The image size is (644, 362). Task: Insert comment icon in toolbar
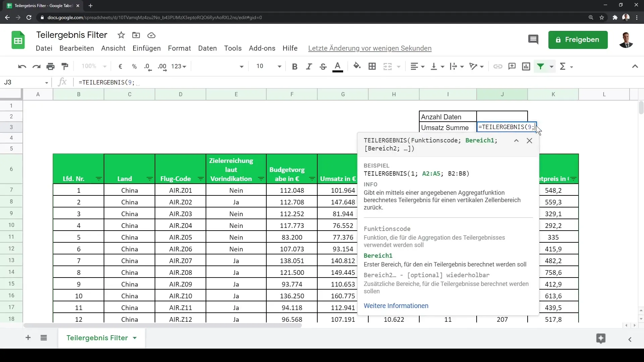(512, 66)
